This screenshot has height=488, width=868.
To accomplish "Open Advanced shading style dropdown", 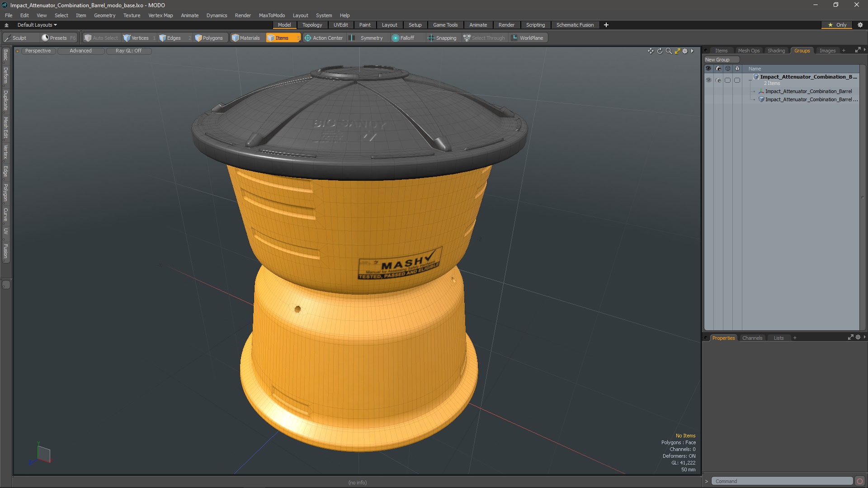I will 80,51.
